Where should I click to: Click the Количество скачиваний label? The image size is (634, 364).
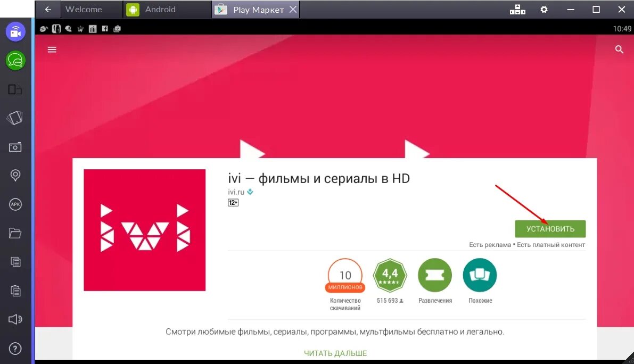(345, 304)
